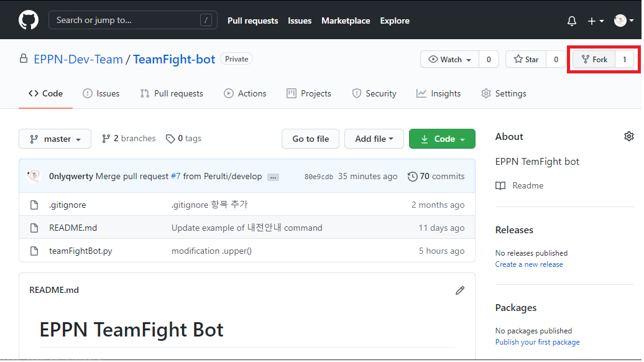Screen dimensions: 644x362
Task: Open commit 'Update example of 내전안내 command'
Action: pyautogui.click(x=247, y=228)
